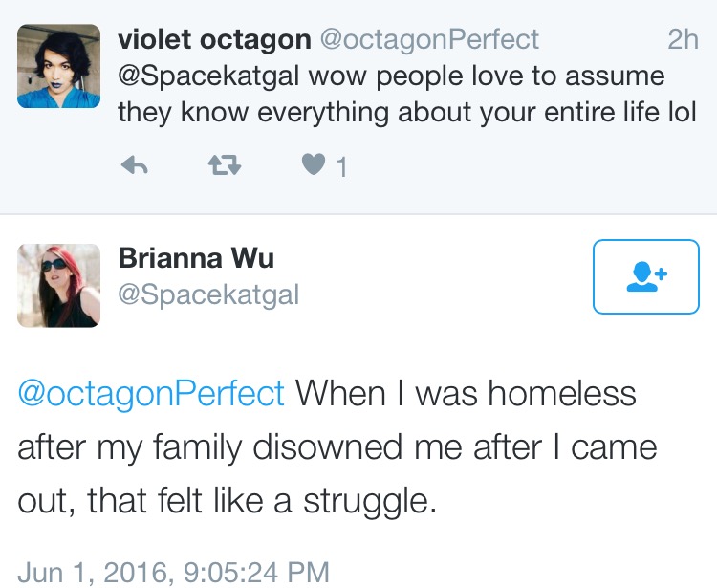
Task: Click the like count number 1
Action: [342, 167]
